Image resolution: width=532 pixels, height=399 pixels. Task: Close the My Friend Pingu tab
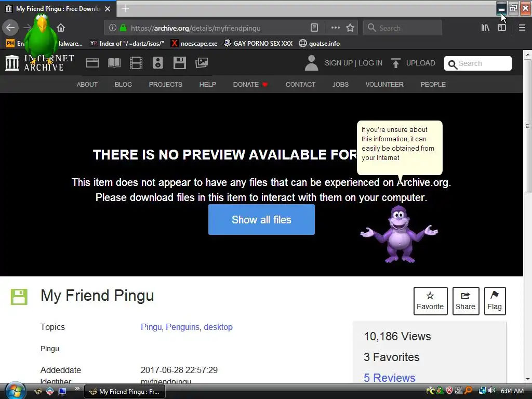[x=108, y=9]
